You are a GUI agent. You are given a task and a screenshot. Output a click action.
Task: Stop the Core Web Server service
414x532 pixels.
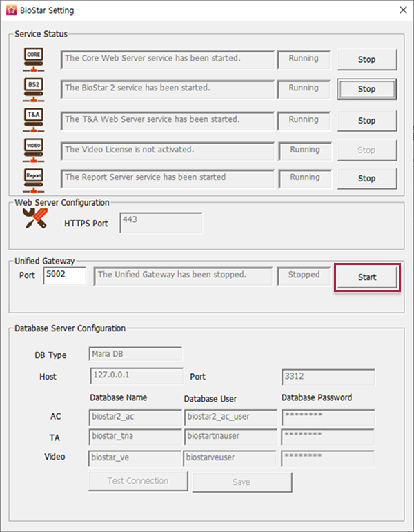coord(367,60)
